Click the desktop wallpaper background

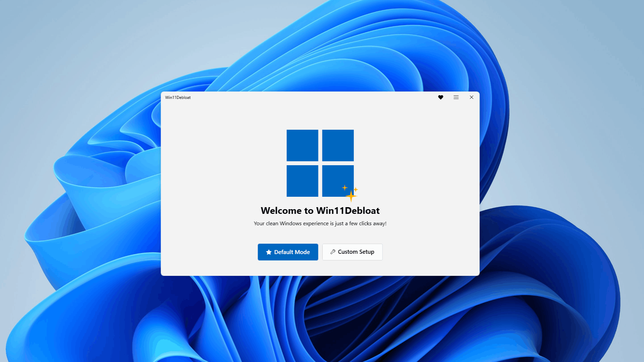click(67, 302)
